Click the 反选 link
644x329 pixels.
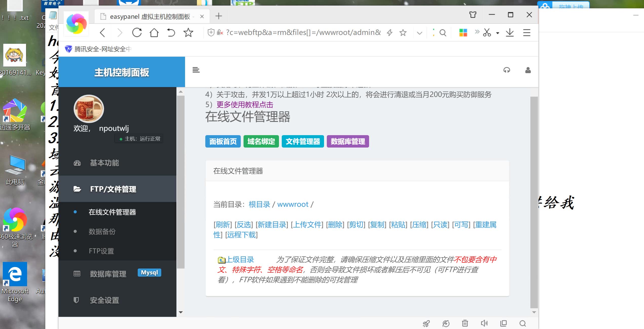coord(244,224)
